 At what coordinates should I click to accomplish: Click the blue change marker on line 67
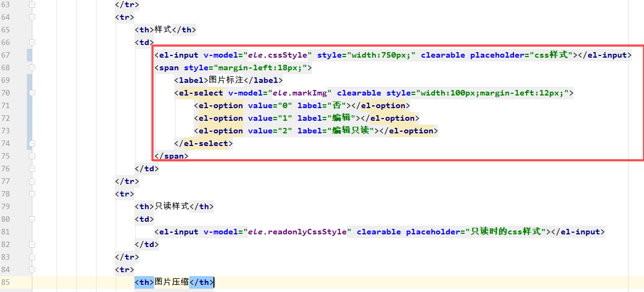click(29, 55)
